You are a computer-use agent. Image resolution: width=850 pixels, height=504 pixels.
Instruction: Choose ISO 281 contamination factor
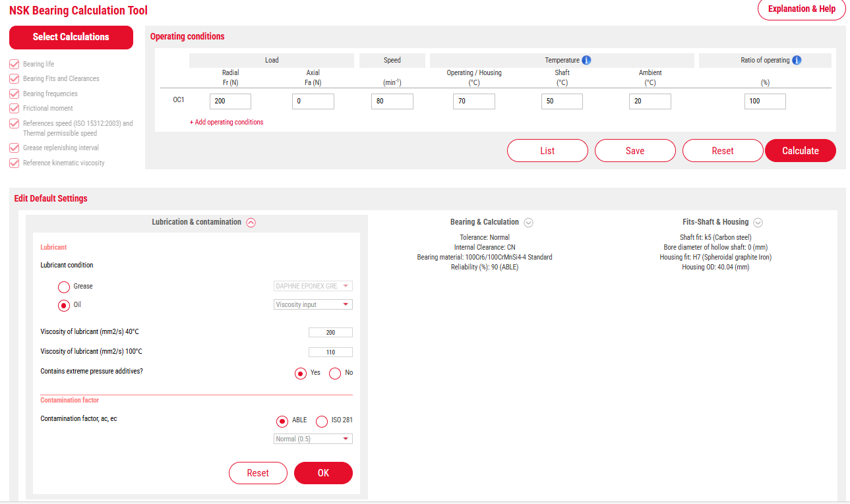(x=321, y=421)
